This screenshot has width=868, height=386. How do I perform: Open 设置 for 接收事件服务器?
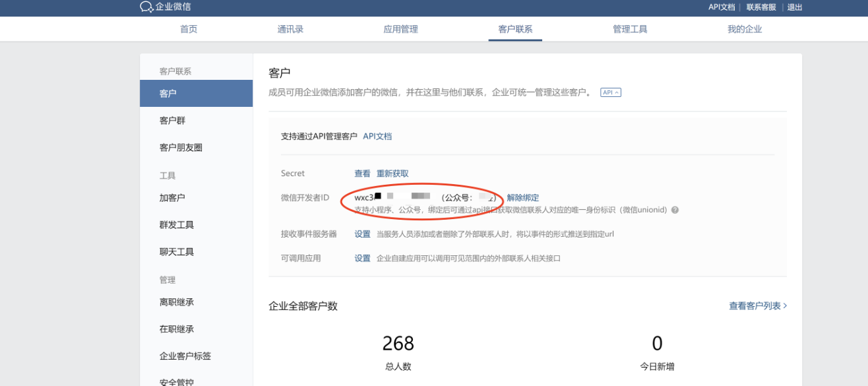(x=362, y=234)
